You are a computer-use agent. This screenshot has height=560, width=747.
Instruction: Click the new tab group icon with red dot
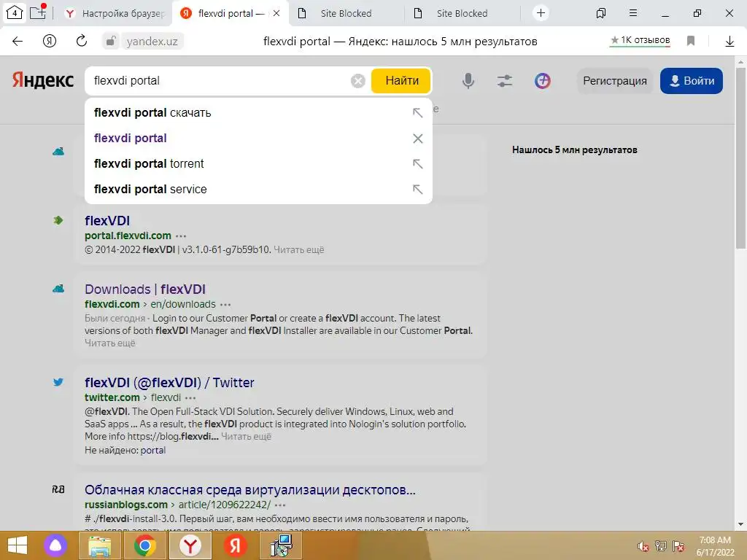point(38,12)
